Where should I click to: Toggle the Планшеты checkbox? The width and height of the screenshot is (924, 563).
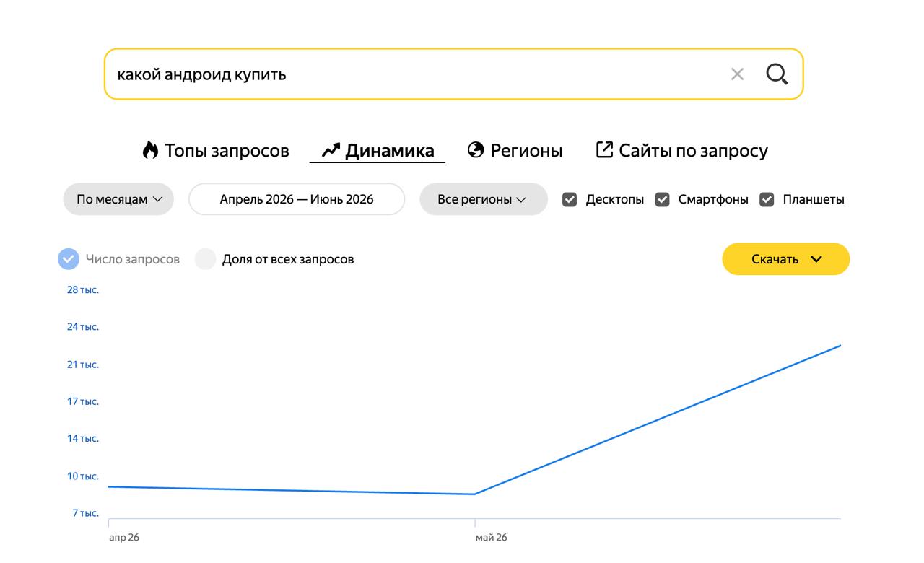[x=767, y=199]
